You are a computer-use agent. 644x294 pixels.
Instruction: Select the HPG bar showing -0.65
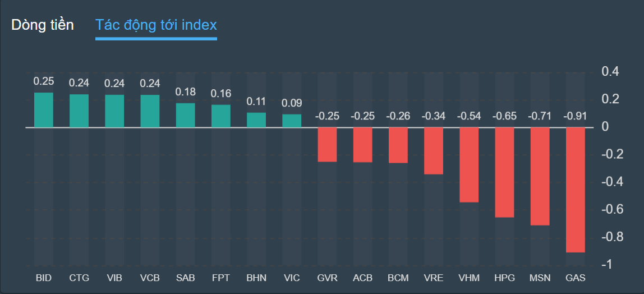(504, 172)
